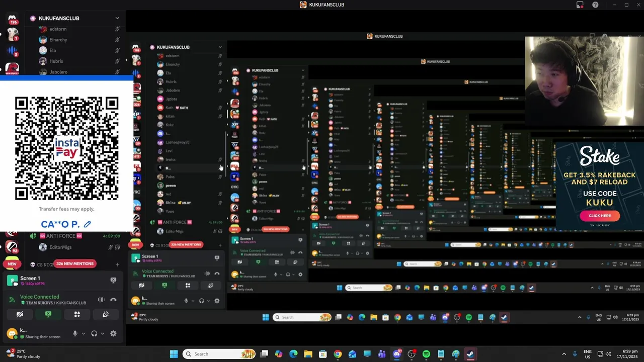644x362 pixels.
Task: Open Steam on bottom taskbar
Action: click(470, 354)
